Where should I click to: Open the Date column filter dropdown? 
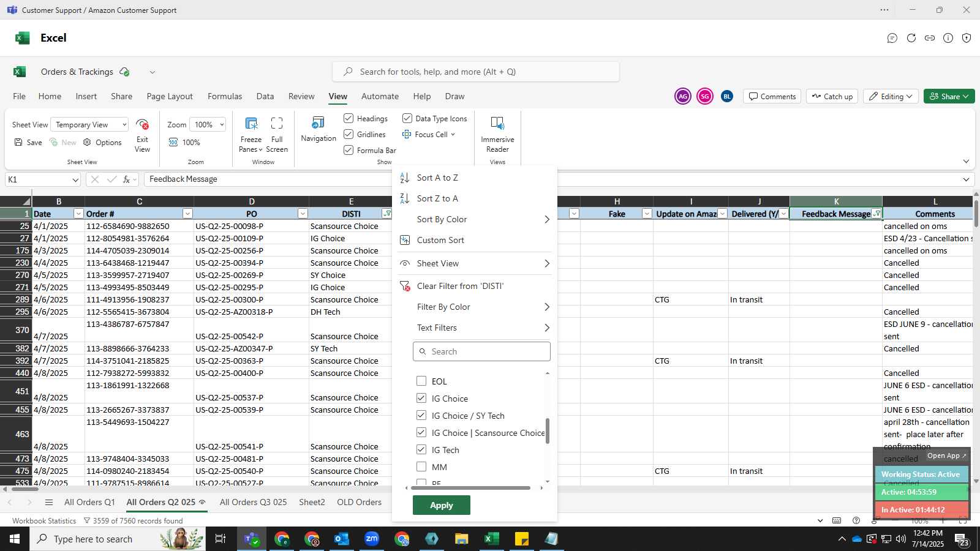point(78,214)
